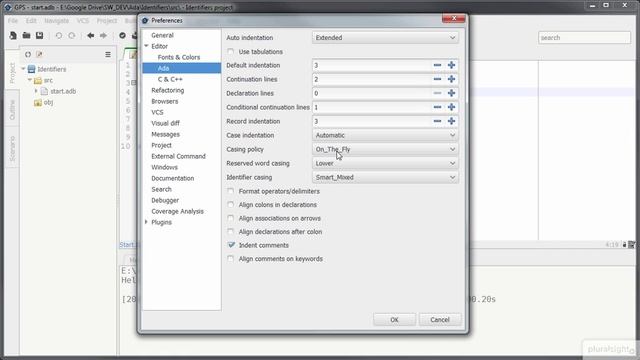Open the VCS menu
The width and height of the screenshot is (640, 360).
click(83, 20)
